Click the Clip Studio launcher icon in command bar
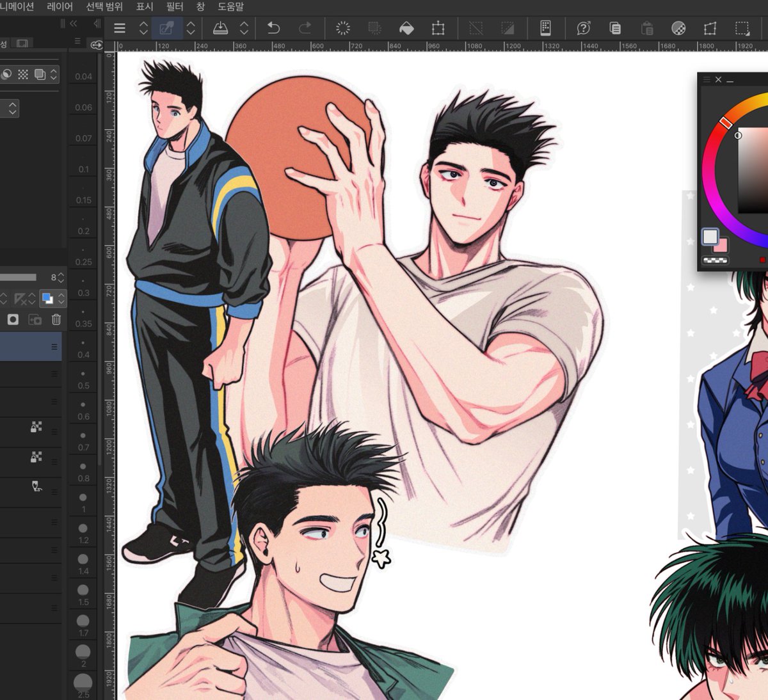 166,28
